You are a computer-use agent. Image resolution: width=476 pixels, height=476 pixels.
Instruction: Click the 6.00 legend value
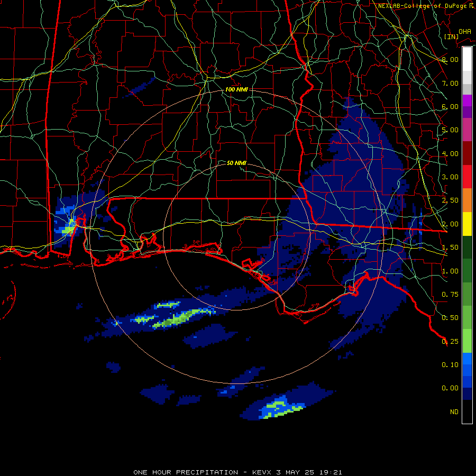(450, 106)
